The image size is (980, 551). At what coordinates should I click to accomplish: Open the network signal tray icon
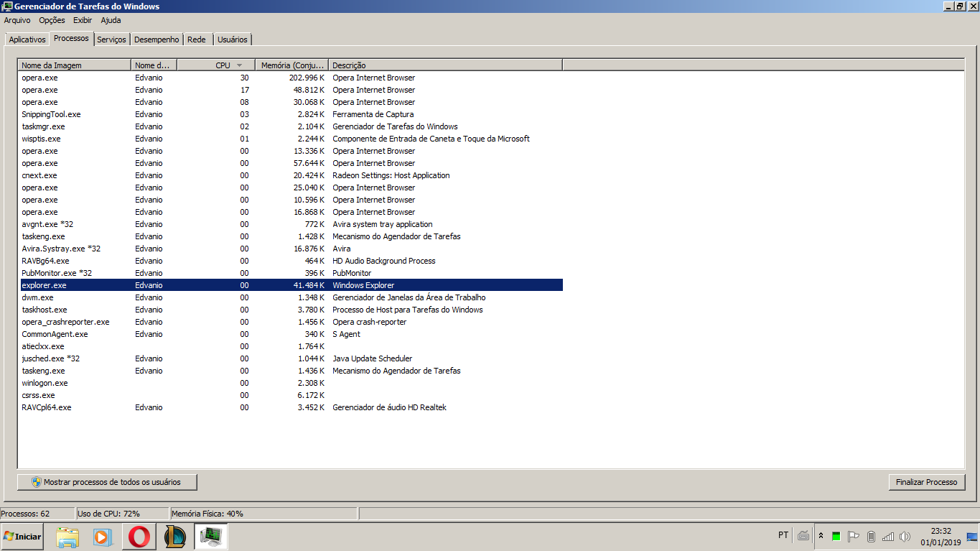888,536
